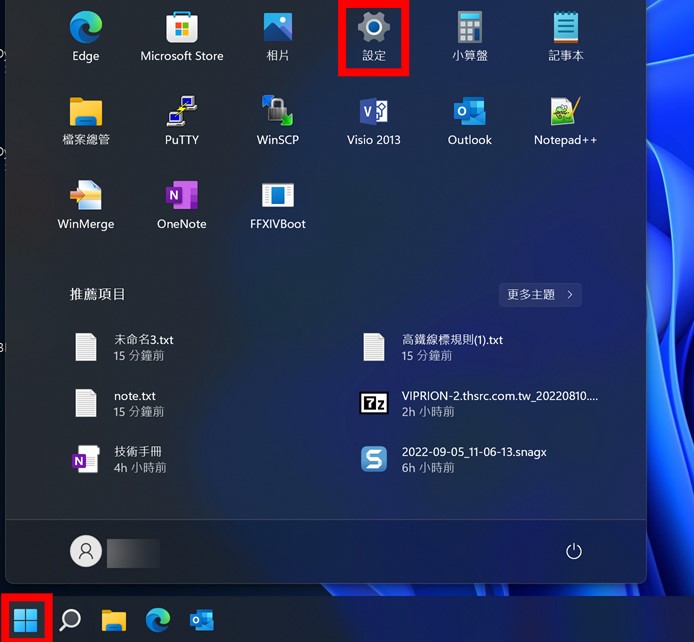Click the power button in Start menu
The image size is (694, 642).
click(573, 551)
